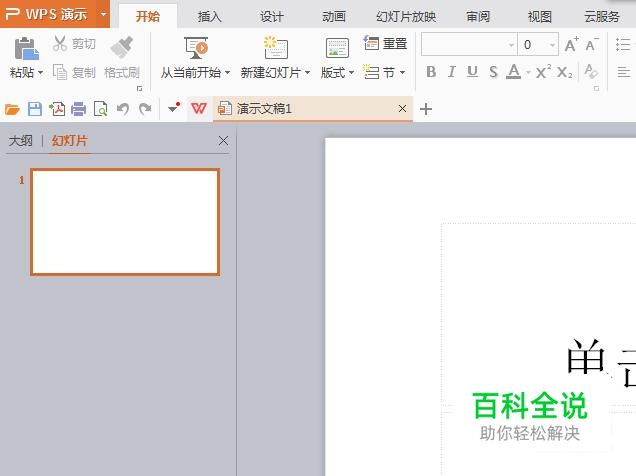Click the clear formatting eraser icon
The height and width of the screenshot is (476, 636).
(x=591, y=72)
